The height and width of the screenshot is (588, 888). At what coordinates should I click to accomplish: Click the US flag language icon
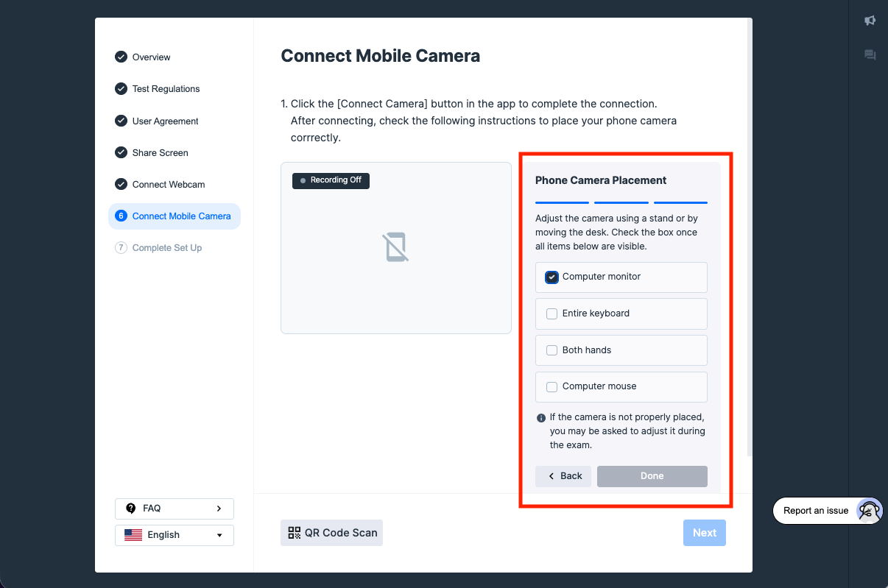(133, 535)
